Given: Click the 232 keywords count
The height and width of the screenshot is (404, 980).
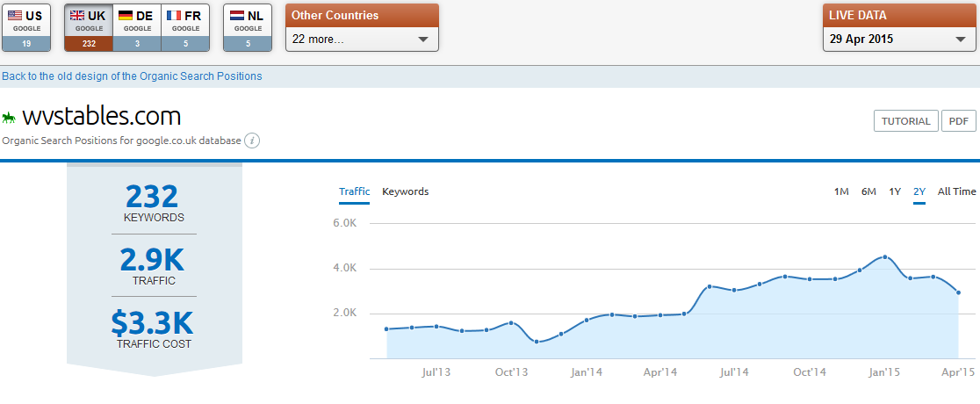Looking at the screenshot, I should (x=153, y=197).
